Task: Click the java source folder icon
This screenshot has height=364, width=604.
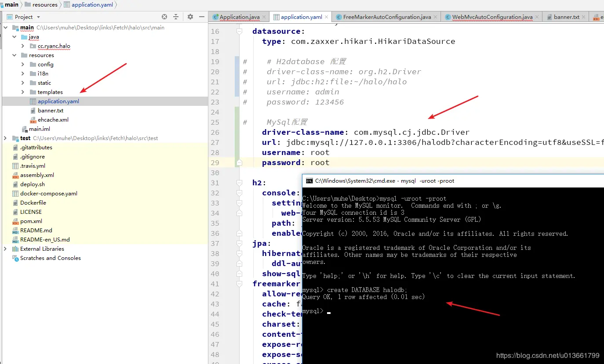Action: [24, 37]
